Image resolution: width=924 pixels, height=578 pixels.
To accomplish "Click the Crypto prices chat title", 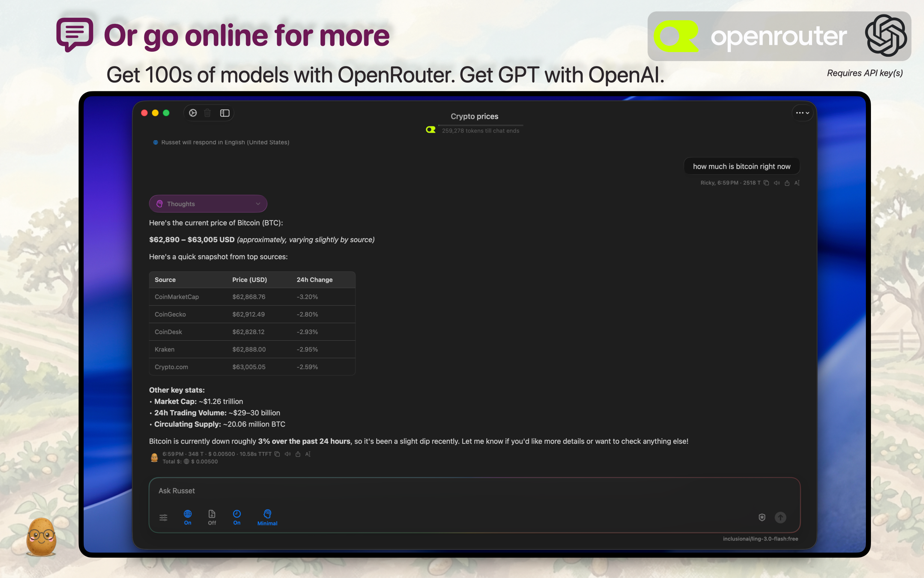I will coord(474,116).
